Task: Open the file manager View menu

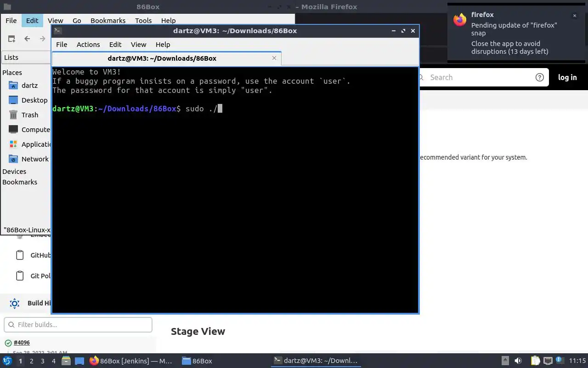Action: tap(55, 21)
